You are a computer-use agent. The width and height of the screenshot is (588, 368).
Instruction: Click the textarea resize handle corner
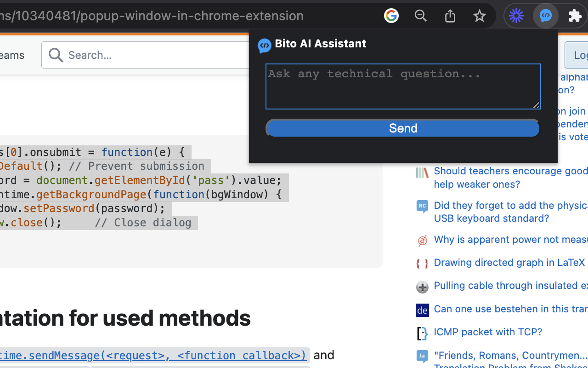[x=536, y=105]
